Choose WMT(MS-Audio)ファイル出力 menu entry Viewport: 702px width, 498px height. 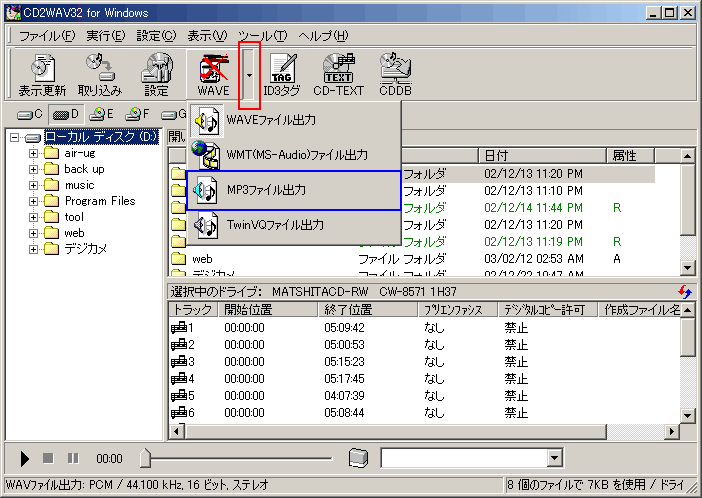[x=294, y=155]
